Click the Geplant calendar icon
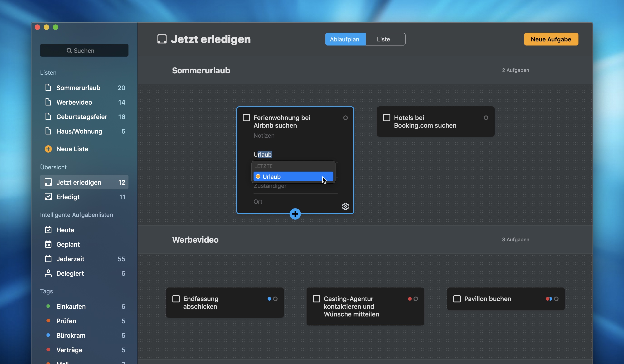Screen dimensions: 624x364 point(48,244)
